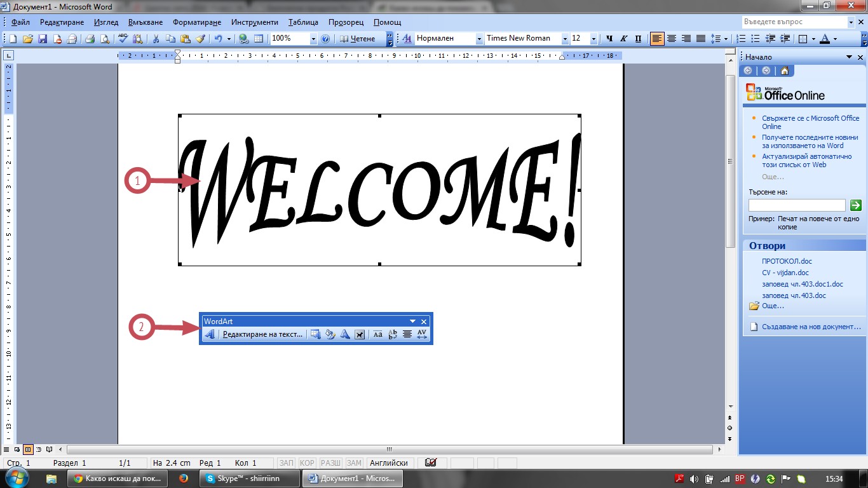This screenshot has height=488, width=868.
Task: Undo the last action
Action: [218, 39]
